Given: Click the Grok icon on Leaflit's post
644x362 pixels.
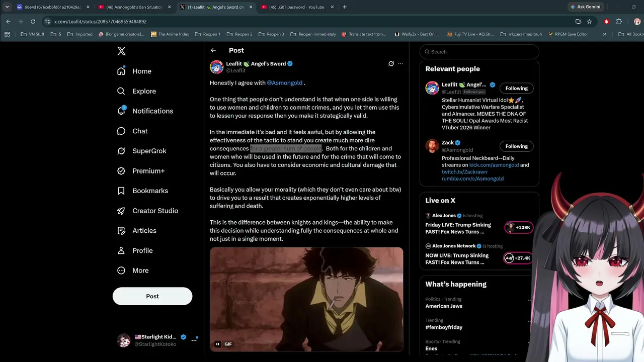Looking at the screenshot, I should pyautogui.click(x=391, y=64).
